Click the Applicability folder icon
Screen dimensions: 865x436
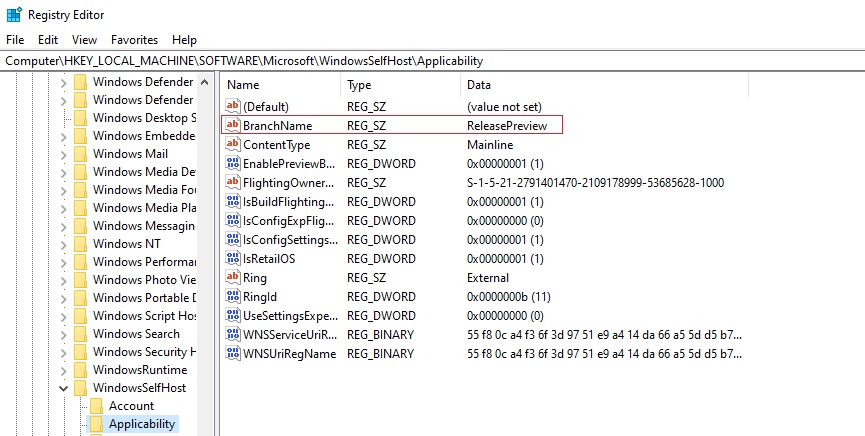97,424
